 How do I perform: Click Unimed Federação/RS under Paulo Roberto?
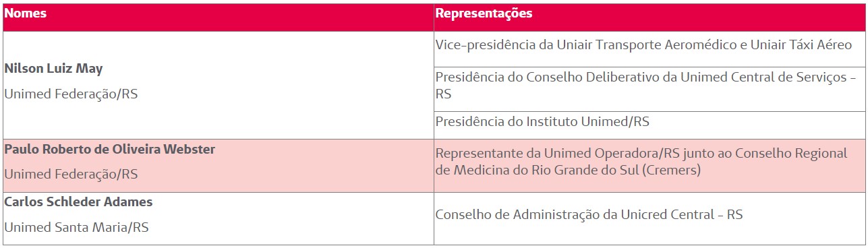coord(71,175)
